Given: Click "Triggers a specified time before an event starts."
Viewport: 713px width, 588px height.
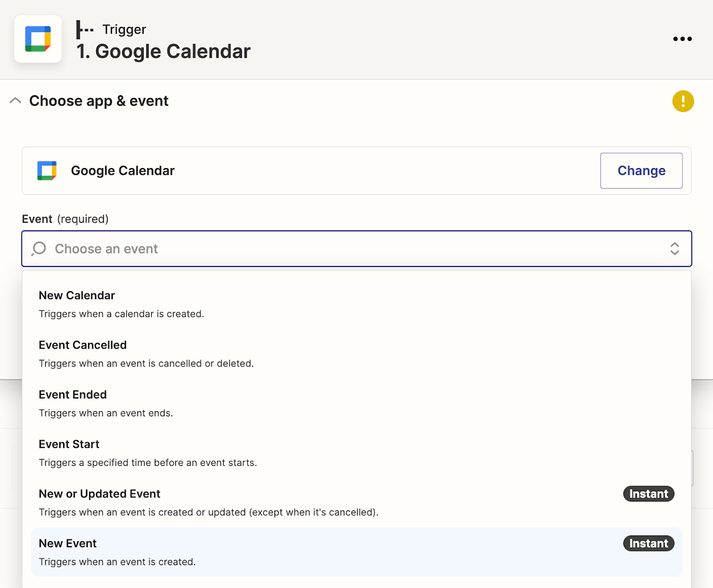Looking at the screenshot, I should pos(148,463).
